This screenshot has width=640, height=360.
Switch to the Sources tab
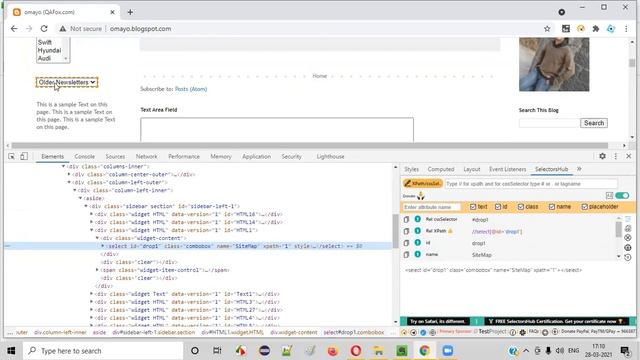click(x=115, y=156)
